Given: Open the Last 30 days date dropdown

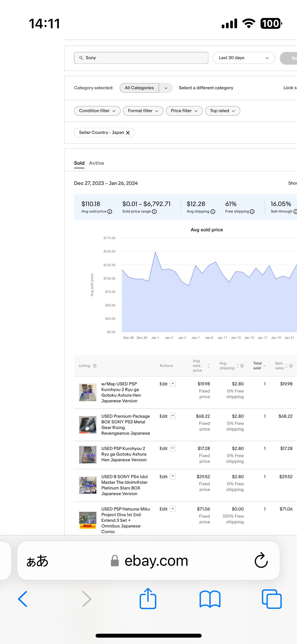Looking at the screenshot, I should pyautogui.click(x=244, y=58).
